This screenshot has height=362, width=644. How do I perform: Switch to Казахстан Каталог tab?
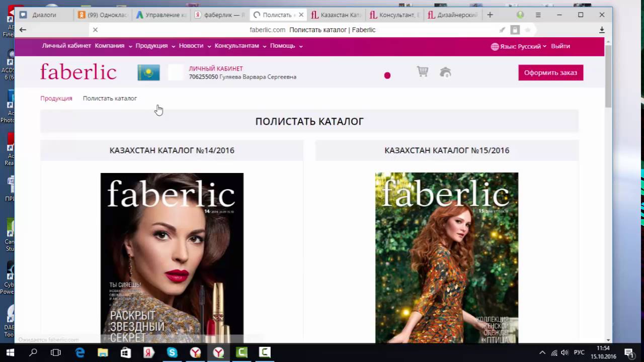pyautogui.click(x=336, y=15)
